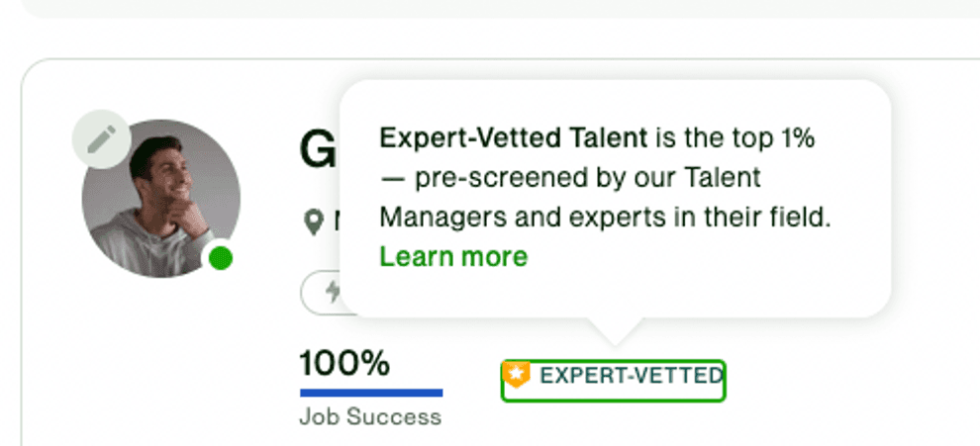Open the Learn more link
This screenshot has width=980, height=446.
tap(453, 256)
